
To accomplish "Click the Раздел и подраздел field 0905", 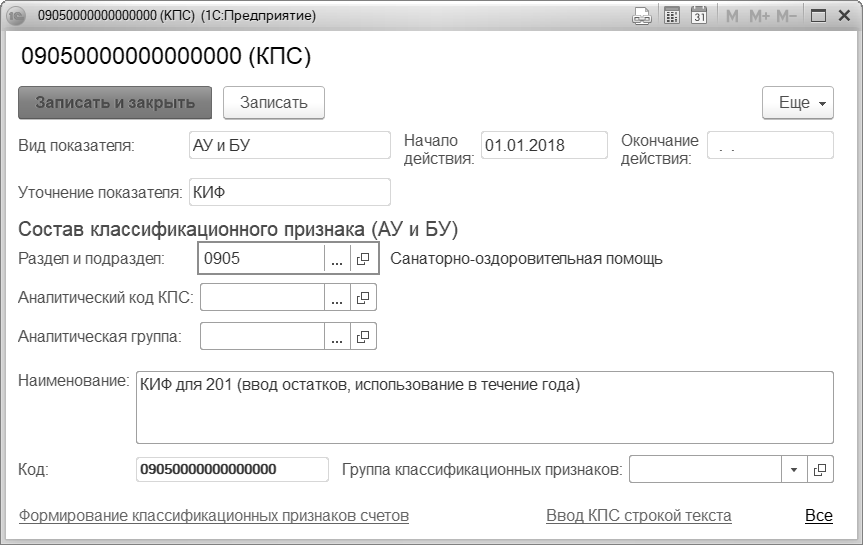I will pos(262,259).
